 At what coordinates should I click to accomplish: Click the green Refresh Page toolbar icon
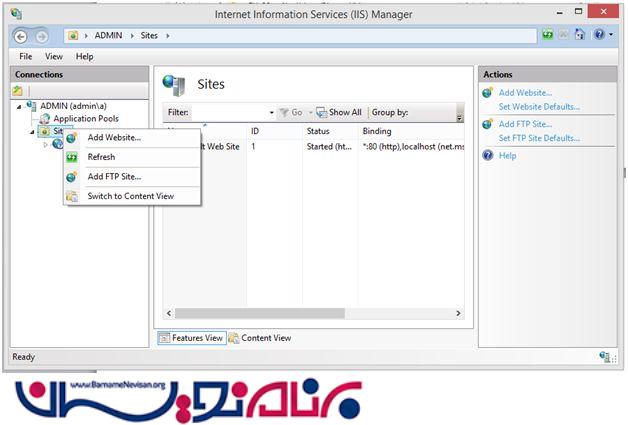tap(547, 35)
